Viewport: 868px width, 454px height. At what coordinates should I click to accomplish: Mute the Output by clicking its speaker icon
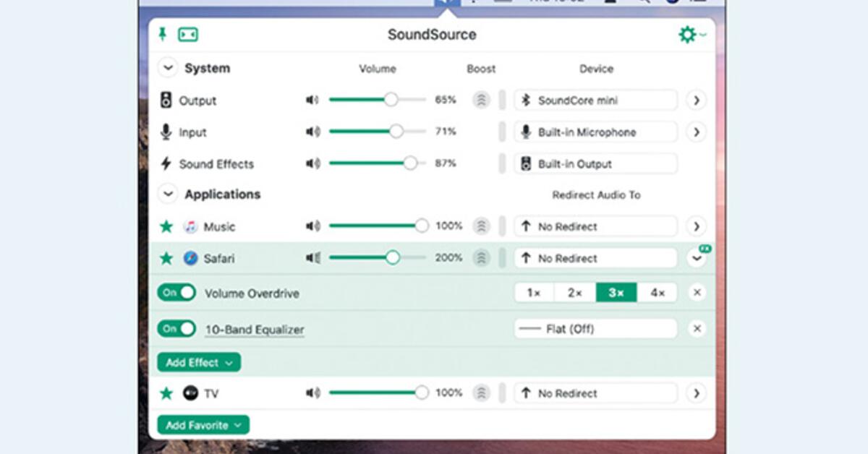312,100
